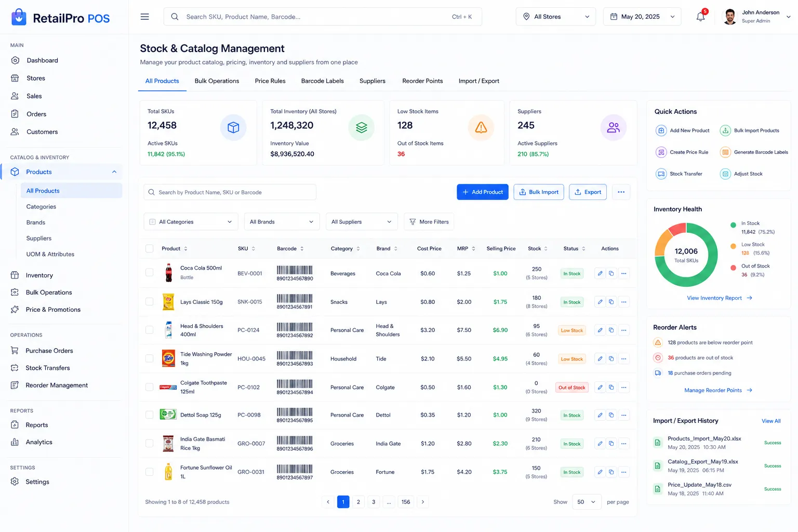
Task: Click the blue Add Product button
Action: [x=483, y=192]
